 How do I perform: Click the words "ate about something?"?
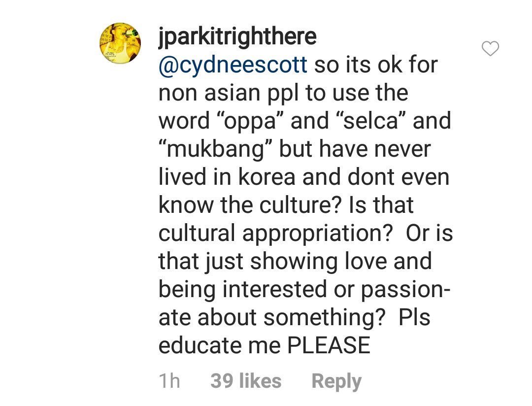pyautogui.click(x=271, y=317)
